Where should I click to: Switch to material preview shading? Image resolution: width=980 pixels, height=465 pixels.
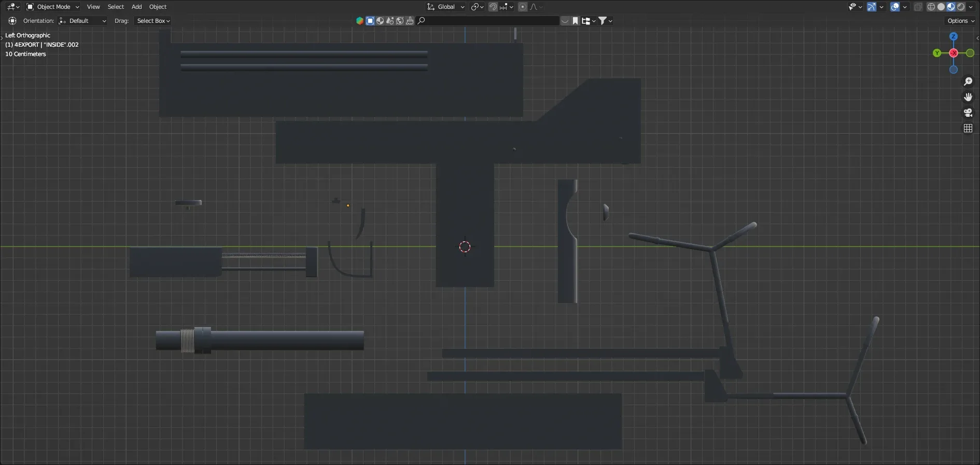click(x=951, y=7)
